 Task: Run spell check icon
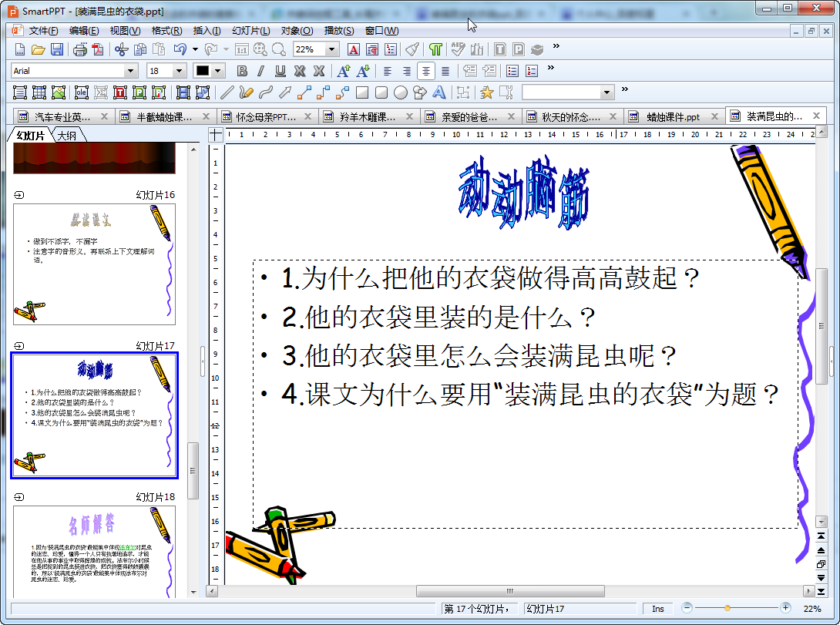[458, 50]
